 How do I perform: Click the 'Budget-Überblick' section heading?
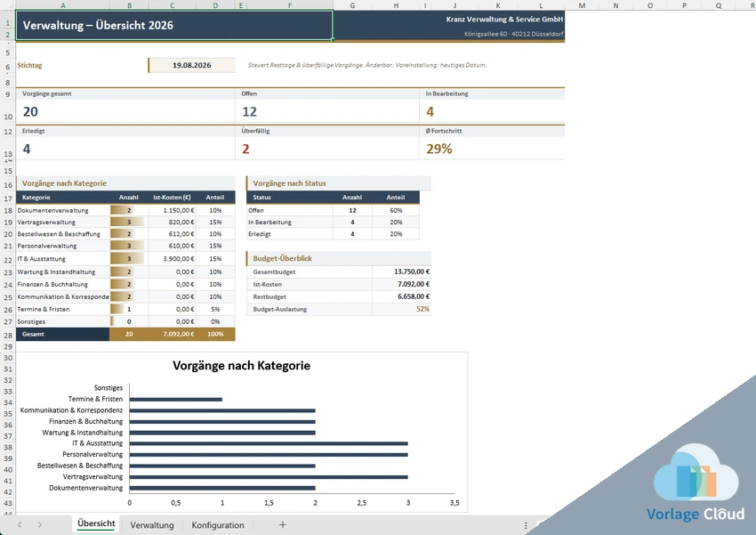[x=283, y=258]
